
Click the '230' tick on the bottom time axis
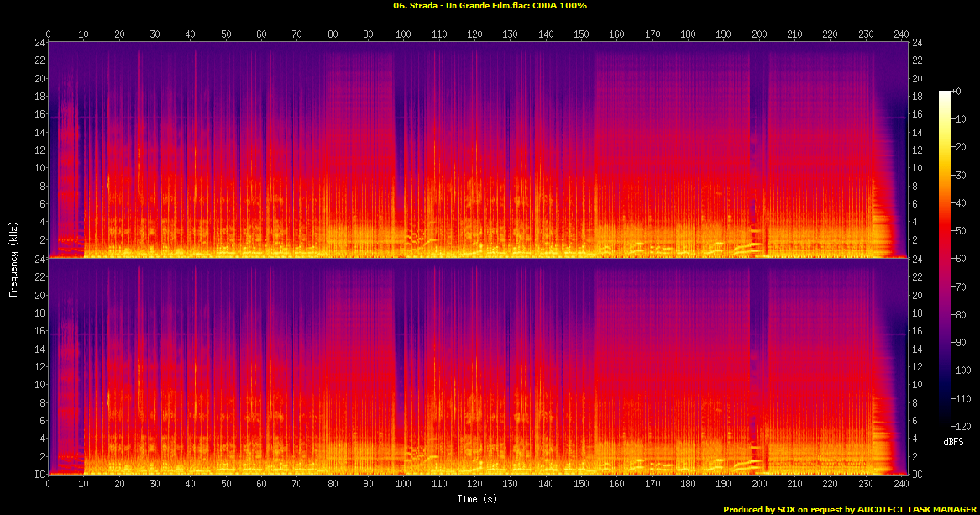866,484
